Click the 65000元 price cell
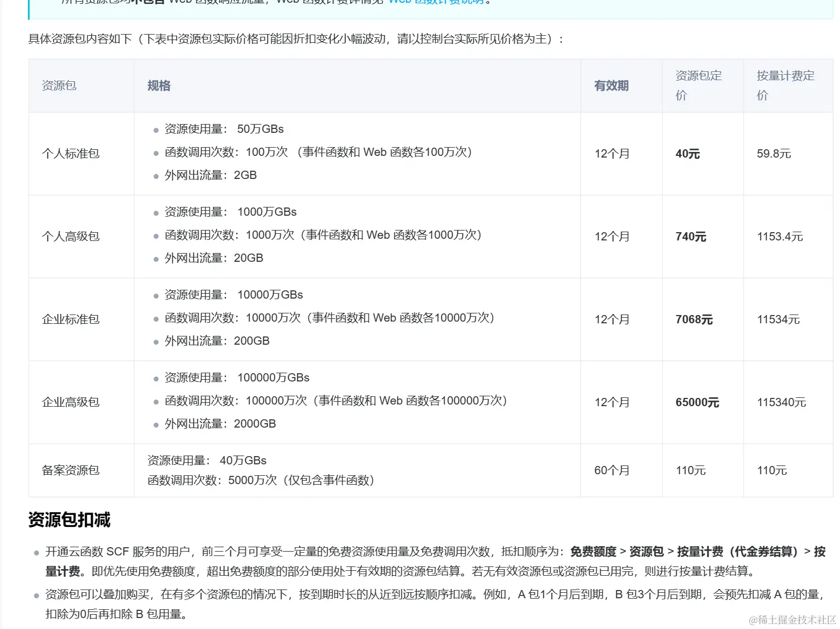Image resolution: width=840 pixels, height=629 pixels. point(697,402)
